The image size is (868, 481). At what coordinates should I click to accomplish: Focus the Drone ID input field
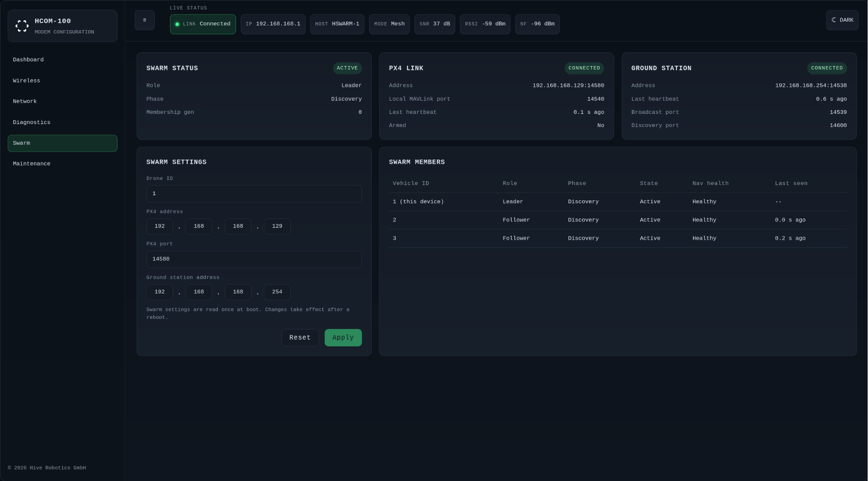pyautogui.click(x=254, y=194)
